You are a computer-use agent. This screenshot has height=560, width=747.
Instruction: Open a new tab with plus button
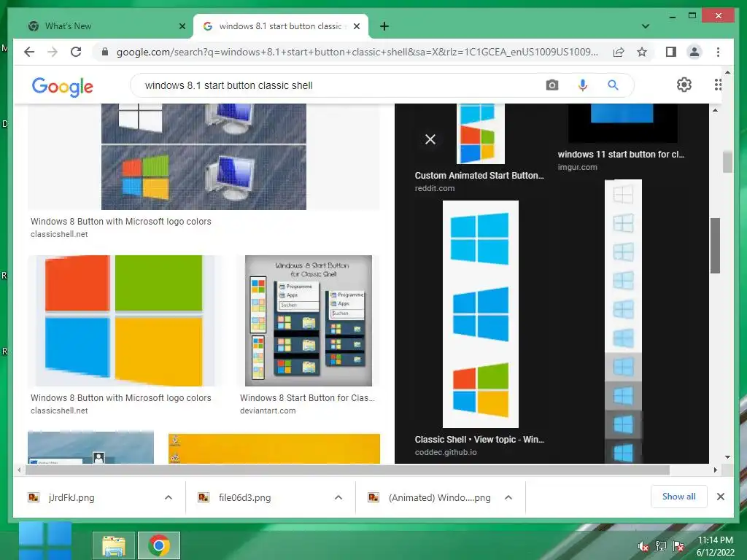point(384,26)
